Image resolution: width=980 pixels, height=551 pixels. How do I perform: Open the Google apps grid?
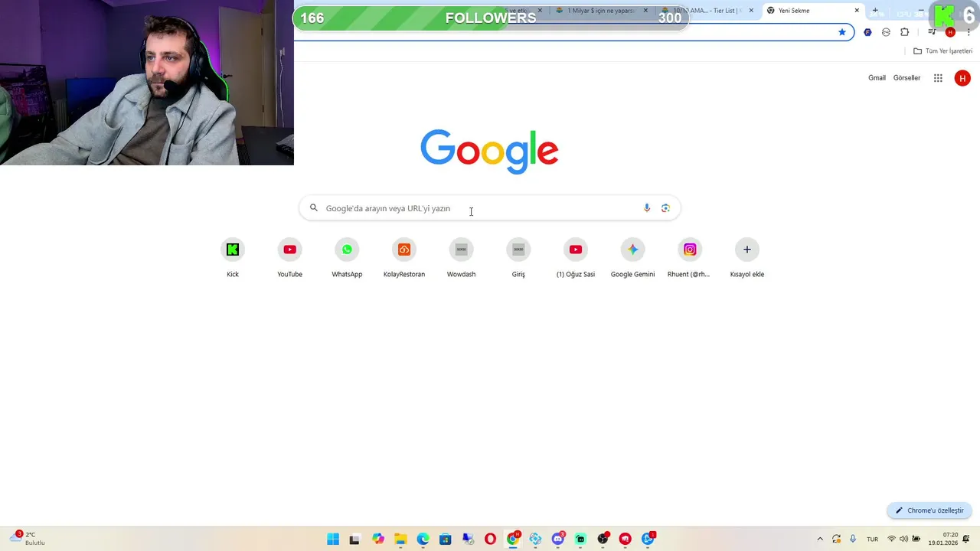point(938,78)
